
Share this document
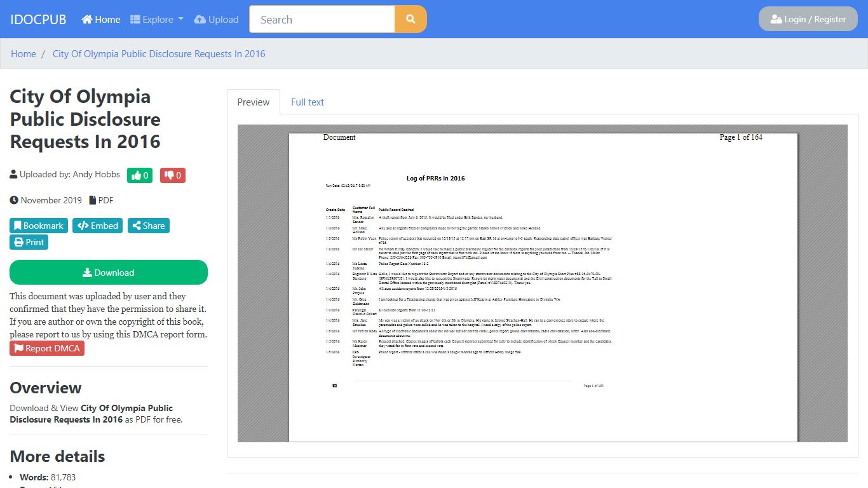click(149, 226)
